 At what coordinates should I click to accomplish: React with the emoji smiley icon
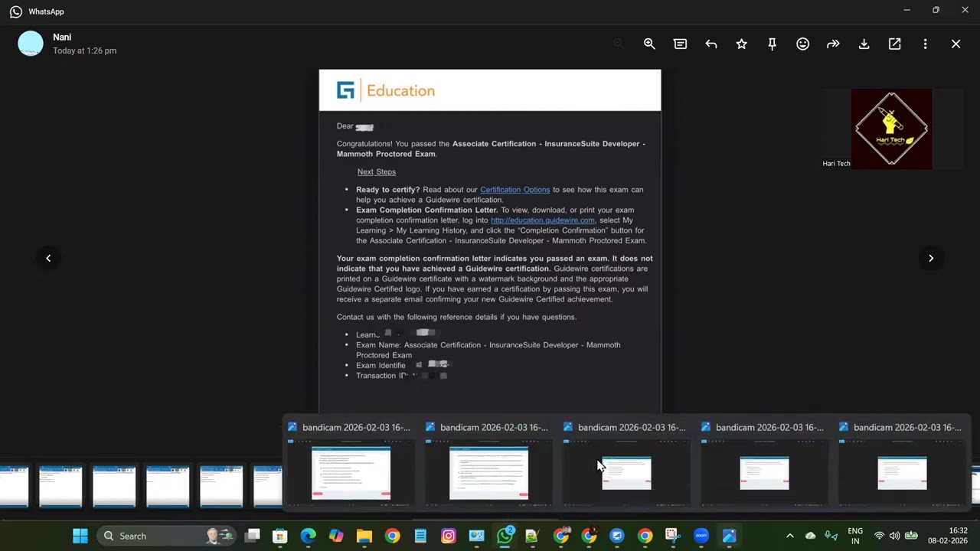[x=802, y=44]
